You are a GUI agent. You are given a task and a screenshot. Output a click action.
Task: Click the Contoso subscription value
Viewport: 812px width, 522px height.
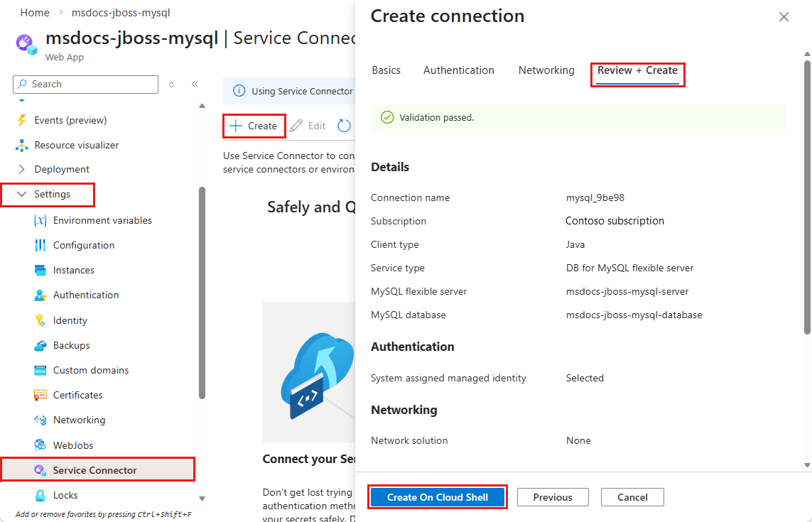point(615,221)
